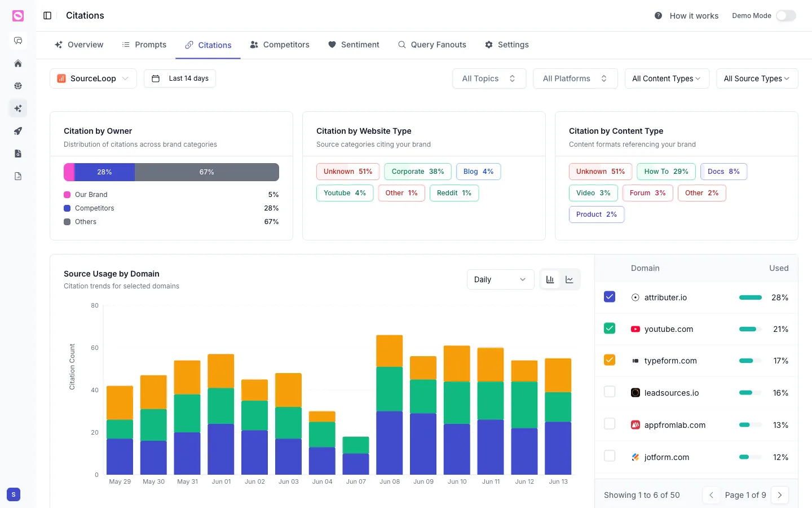
Task: Click the sidebar panel toggle icon
Action: coord(47,16)
